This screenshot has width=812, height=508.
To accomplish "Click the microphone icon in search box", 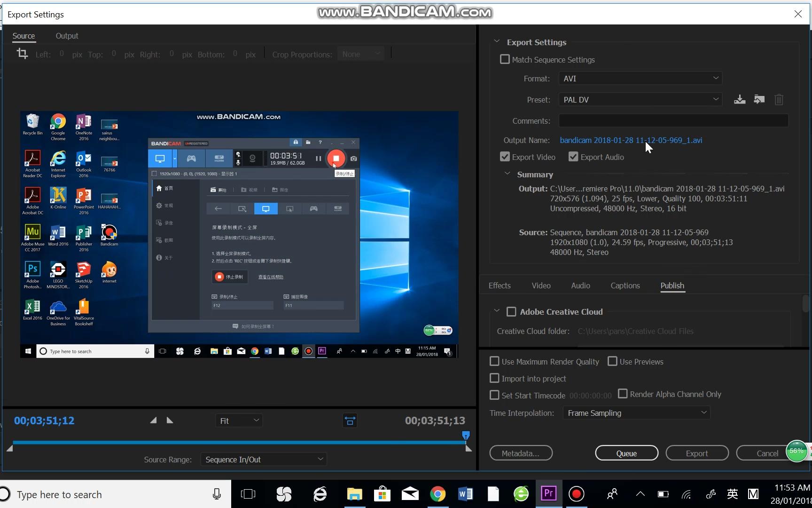I will pyautogui.click(x=217, y=494).
